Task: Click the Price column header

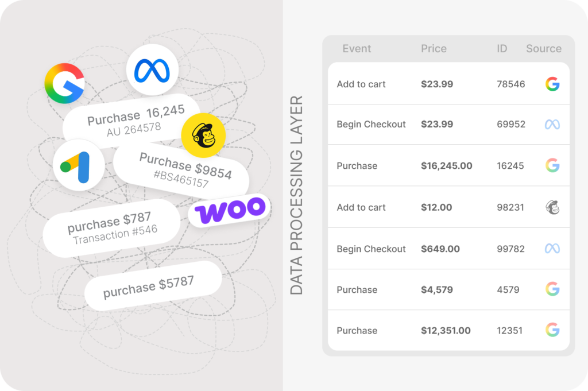Action: click(x=434, y=49)
